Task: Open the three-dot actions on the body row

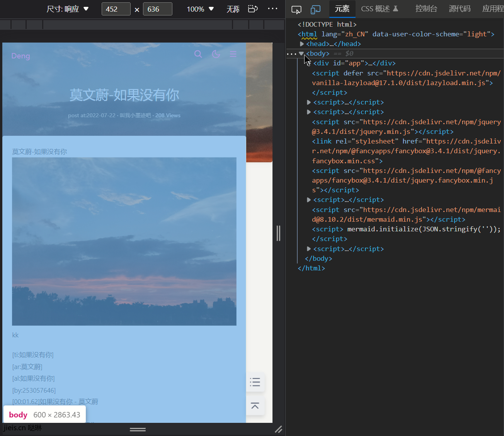Action: coord(291,54)
